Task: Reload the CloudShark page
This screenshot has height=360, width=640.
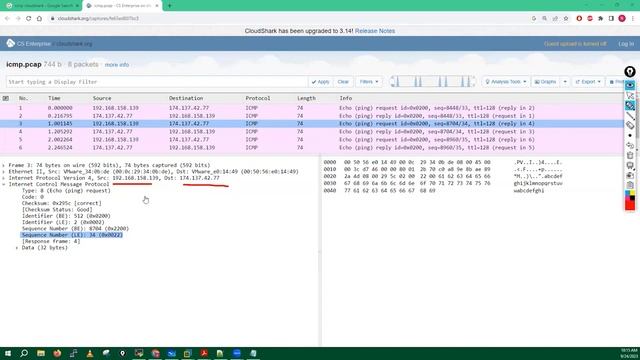Action: point(29,18)
